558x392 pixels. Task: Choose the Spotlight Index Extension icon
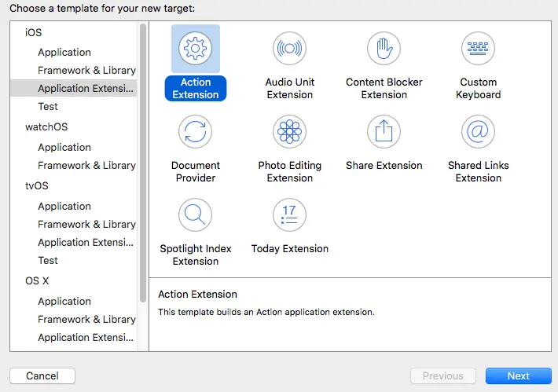coord(195,214)
